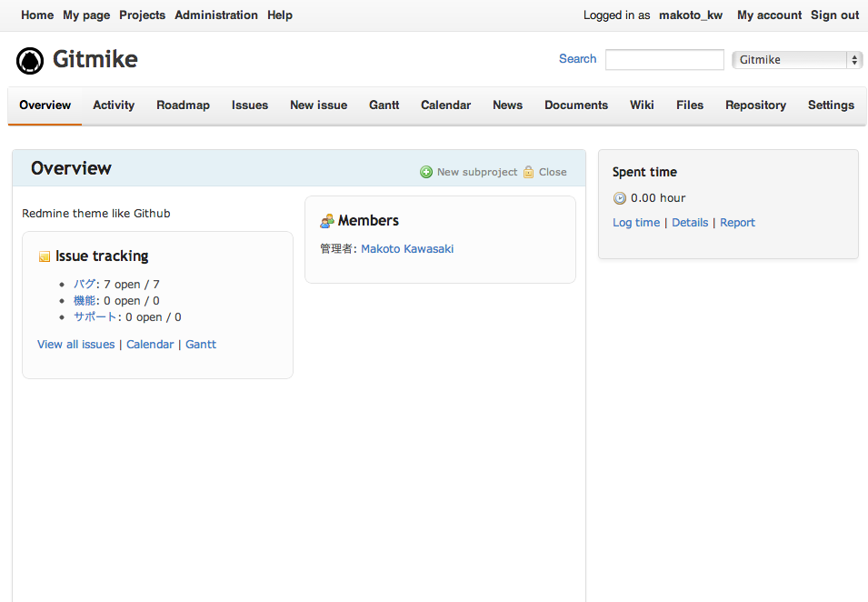Click the green New subproject plus icon

tap(425, 172)
